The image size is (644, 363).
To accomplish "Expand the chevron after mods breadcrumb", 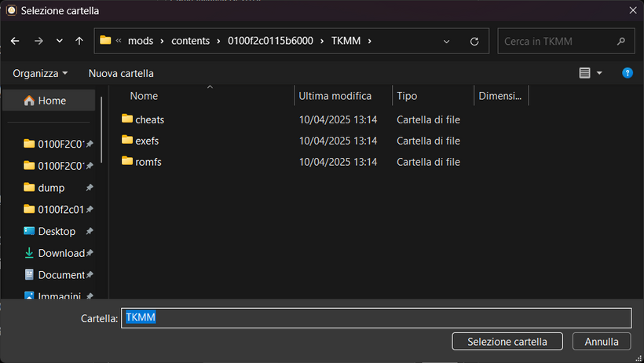I will point(163,41).
